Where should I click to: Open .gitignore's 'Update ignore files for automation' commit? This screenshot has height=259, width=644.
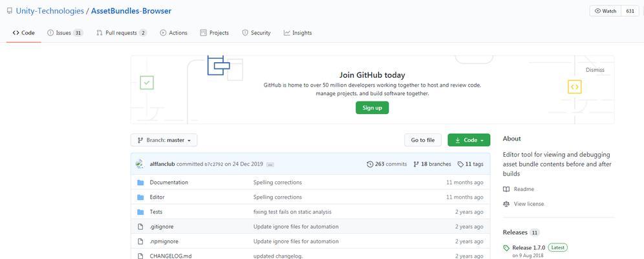tap(296, 227)
